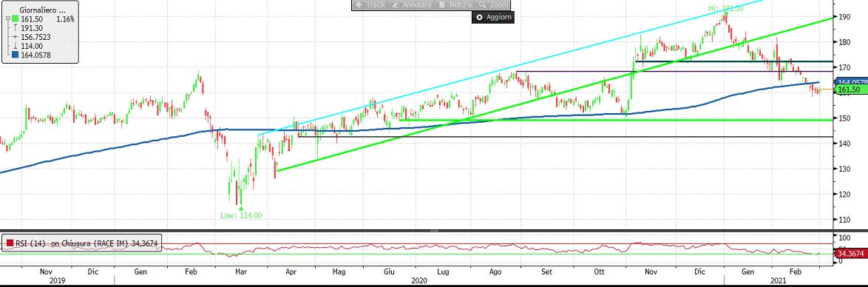
Task: Select the average 156.7523 icon in legend
Action: pyautogui.click(x=14, y=36)
